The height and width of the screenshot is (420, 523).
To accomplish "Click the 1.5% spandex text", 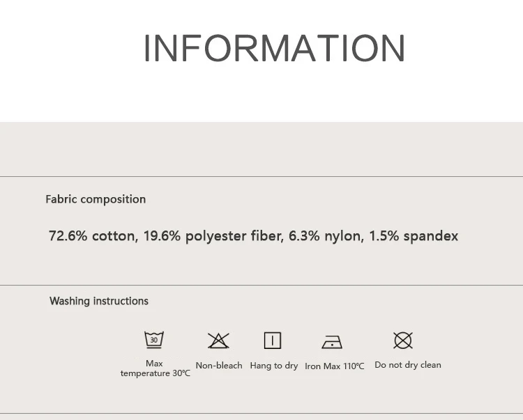I will pyautogui.click(x=414, y=236).
